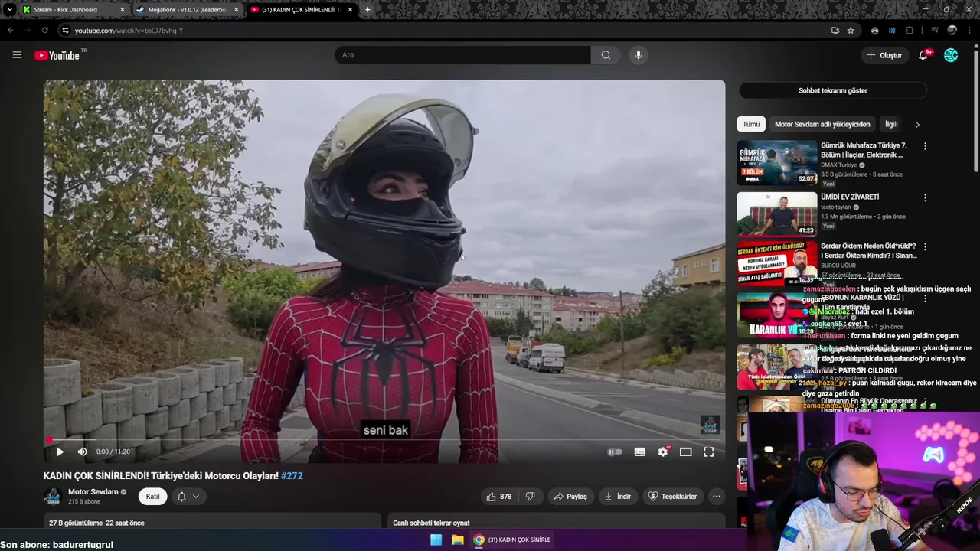Open Serdar Öktem video thumbnail
This screenshot has width=980, height=551.
(777, 263)
